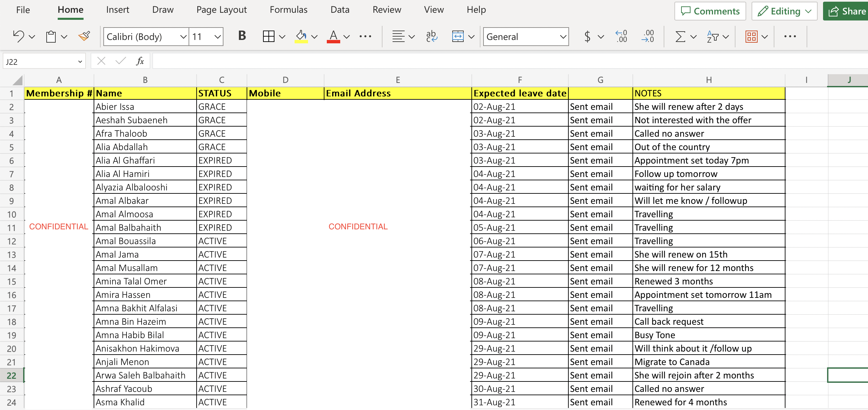Click the Wrap Text icon
The image size is (868, 410).
click(x=431, y=36)
